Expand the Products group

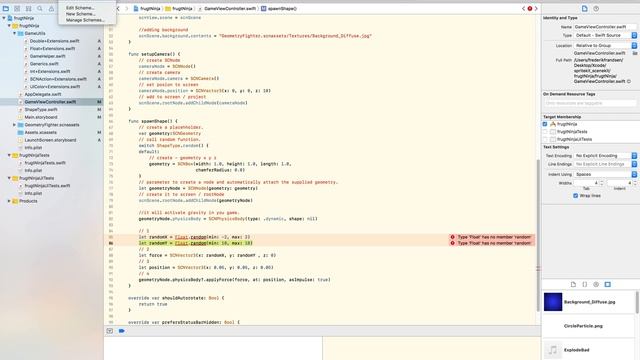coord(9,201)
